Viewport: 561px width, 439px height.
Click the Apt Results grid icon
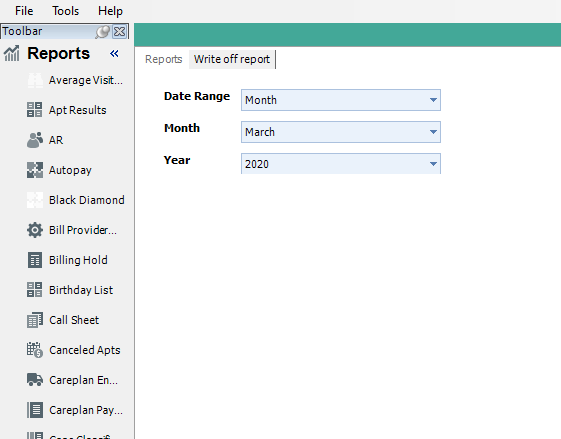[35, 110]
